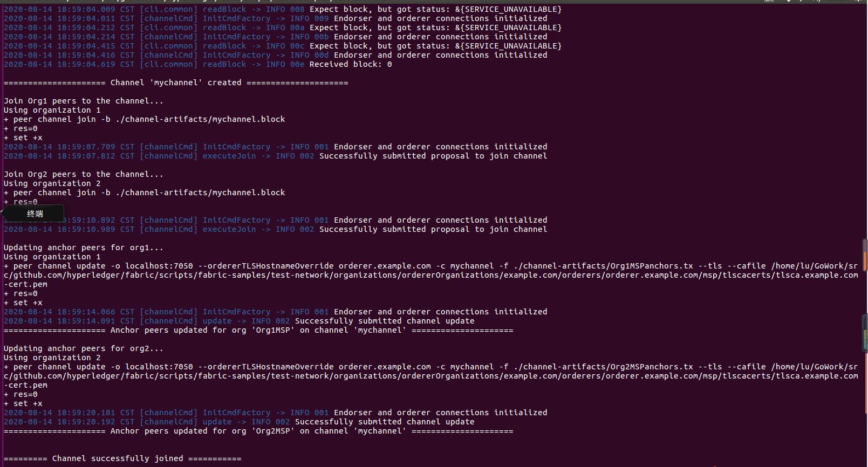
Task: Click 'Successfully submitted proposal to join channel' at 18:59:07.812
Action: [433, 156]
